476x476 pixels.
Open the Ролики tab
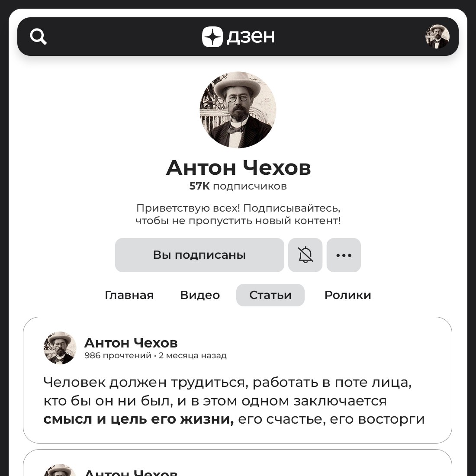click(x=347, y=295)
